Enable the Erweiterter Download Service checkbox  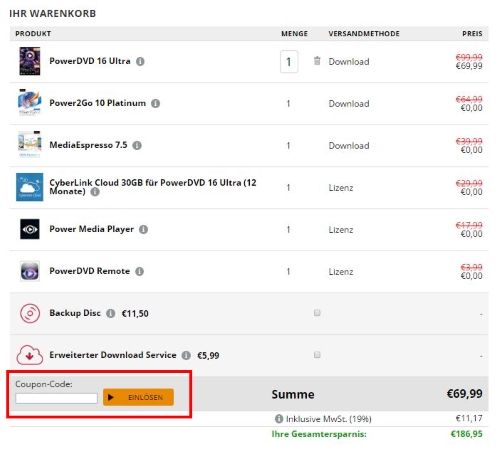point(317,355)
